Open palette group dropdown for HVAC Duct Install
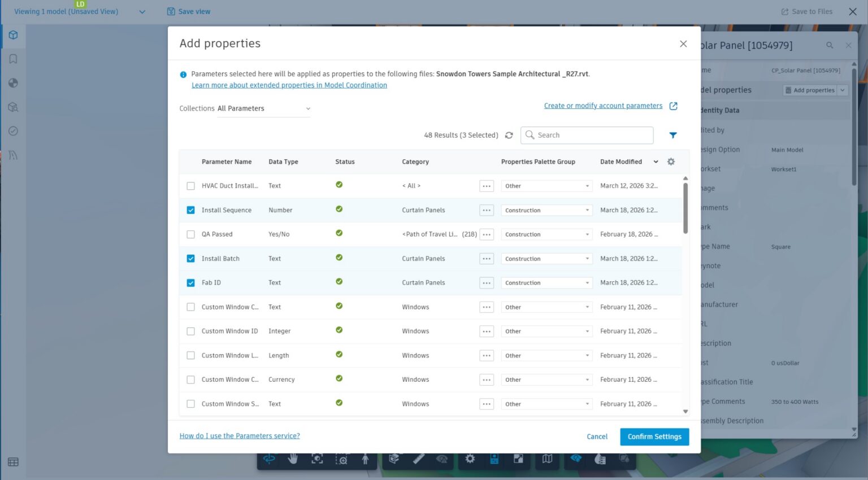The image size is (868, 480). pyautogui.click(x=546, y=186)
